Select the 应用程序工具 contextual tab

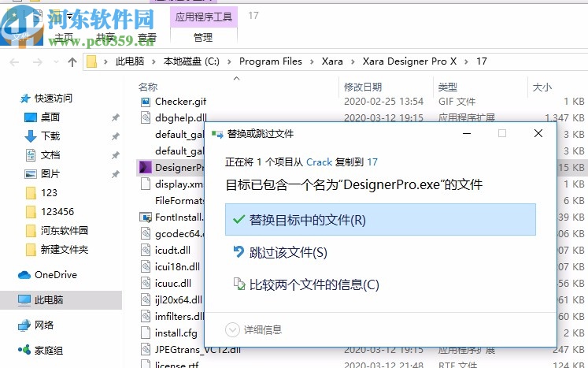click(x=204, y=17)
